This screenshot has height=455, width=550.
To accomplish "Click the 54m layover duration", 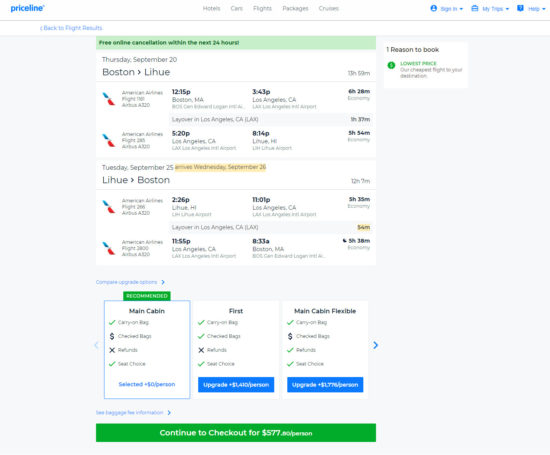I will [x=363, y=227].
